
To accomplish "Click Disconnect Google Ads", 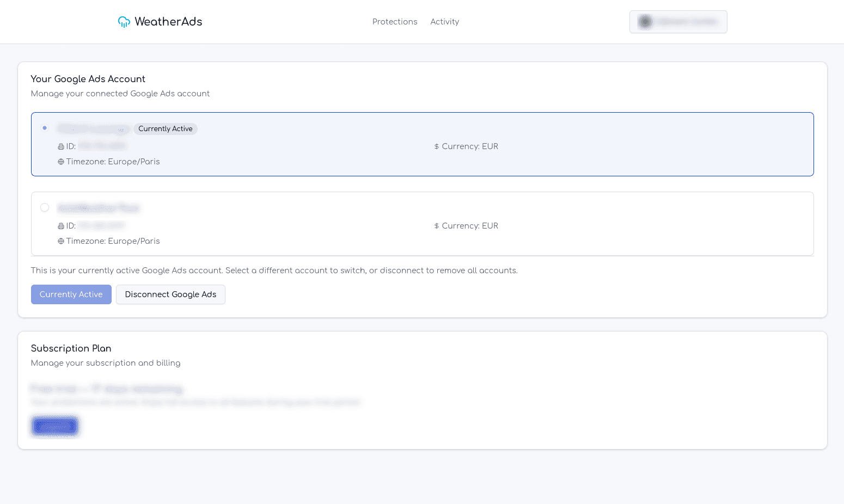I will (170, 294).
